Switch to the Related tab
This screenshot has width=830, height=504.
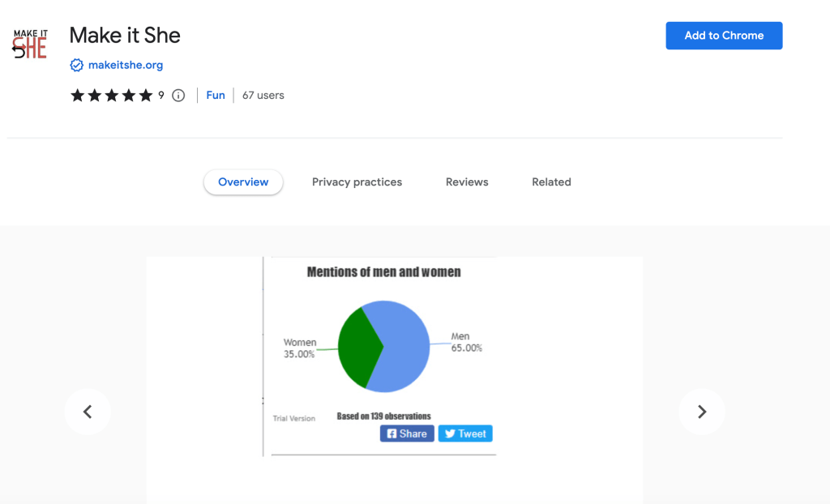click(x=551, y=182)
